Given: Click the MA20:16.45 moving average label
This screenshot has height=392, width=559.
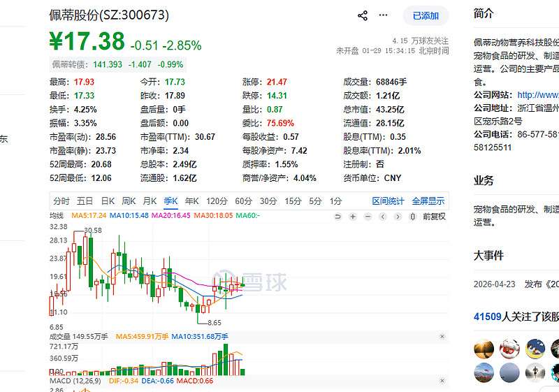Looking at the screenshot, I should pyautogui.click(x=170, y=216).
